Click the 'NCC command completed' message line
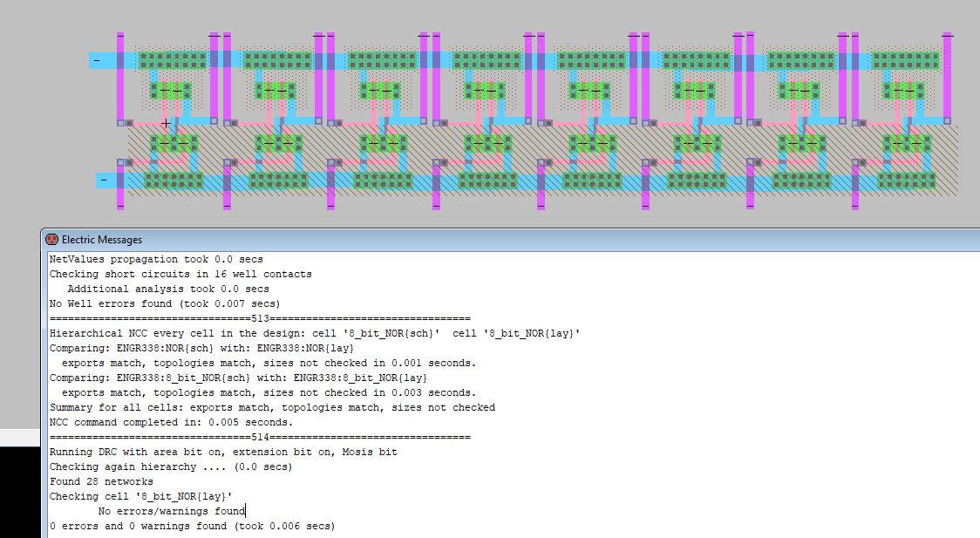Screen dimensions: 980x538 [171, 422]
